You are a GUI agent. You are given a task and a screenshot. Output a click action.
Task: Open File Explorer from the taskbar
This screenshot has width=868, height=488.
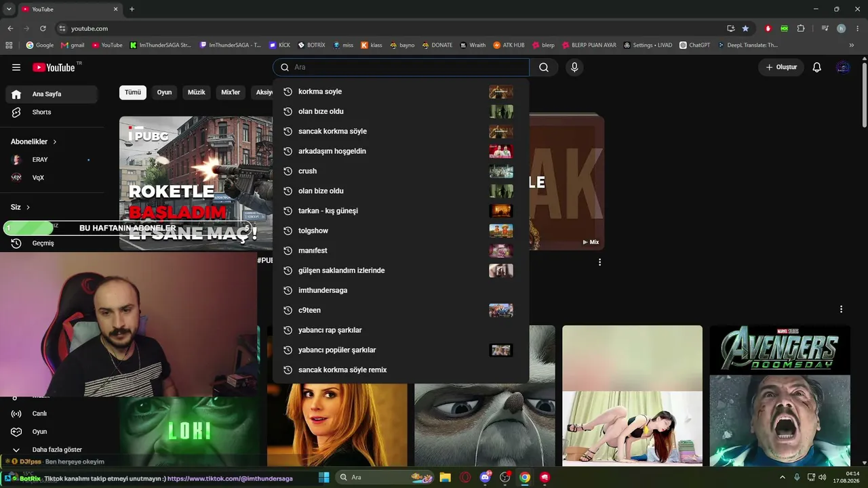(x=445, y=477)
